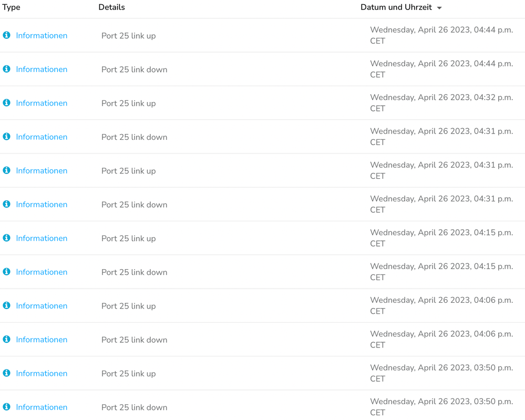525x420 pixels.
Task: Click timestamp of the 04:15 p.m. link up row
Action: pyautogui.click(x=441, y=238)
